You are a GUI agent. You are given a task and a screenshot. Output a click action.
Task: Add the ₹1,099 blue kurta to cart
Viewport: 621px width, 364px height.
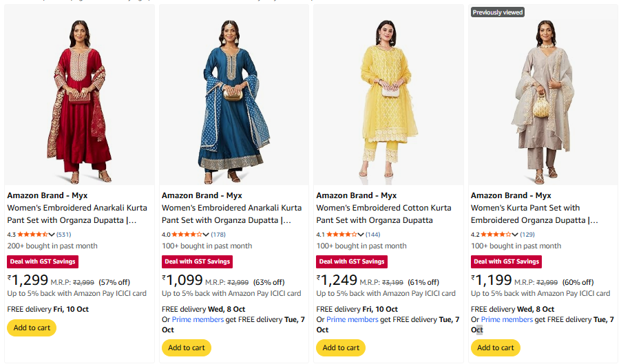point(186,347)
